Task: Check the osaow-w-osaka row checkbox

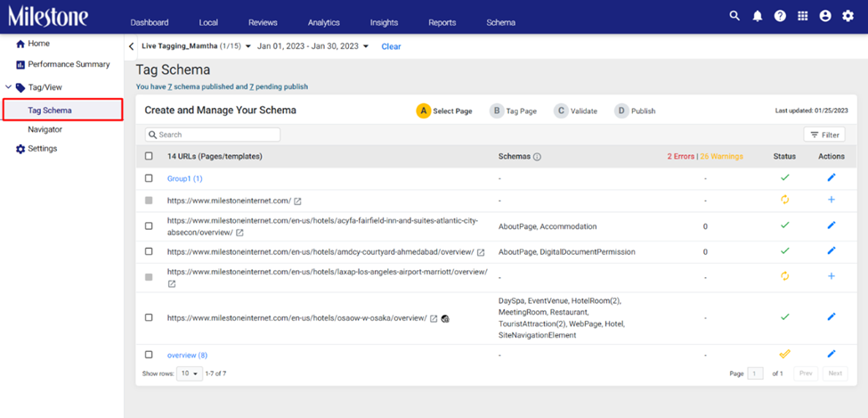Action: coord(149,317)
